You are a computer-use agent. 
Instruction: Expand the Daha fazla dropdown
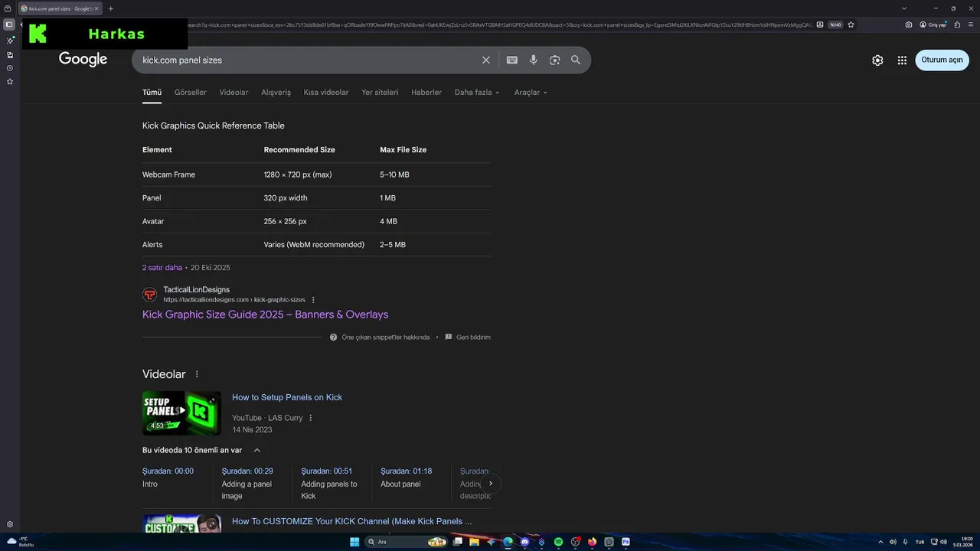(x=476, y=92)
